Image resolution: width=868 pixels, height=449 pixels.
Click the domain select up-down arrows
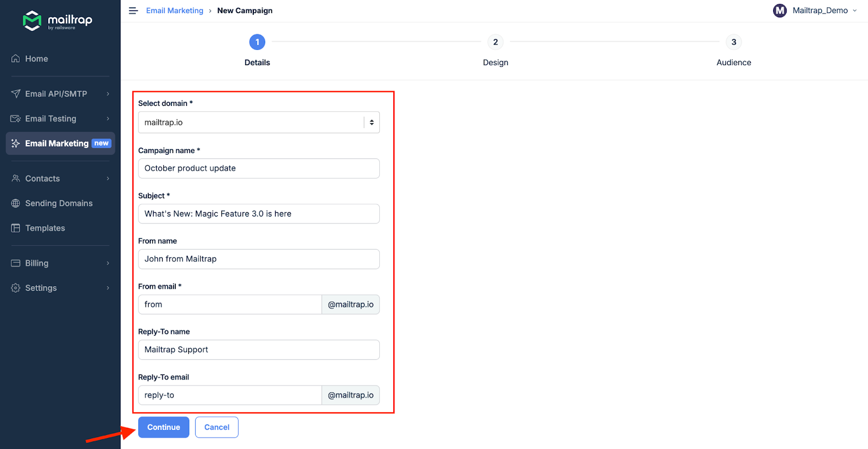[372, 122]
